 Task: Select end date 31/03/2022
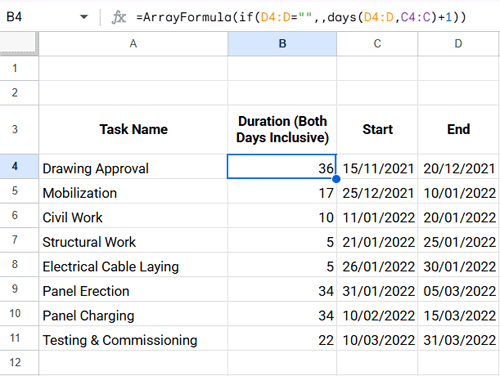pos(459,338)
